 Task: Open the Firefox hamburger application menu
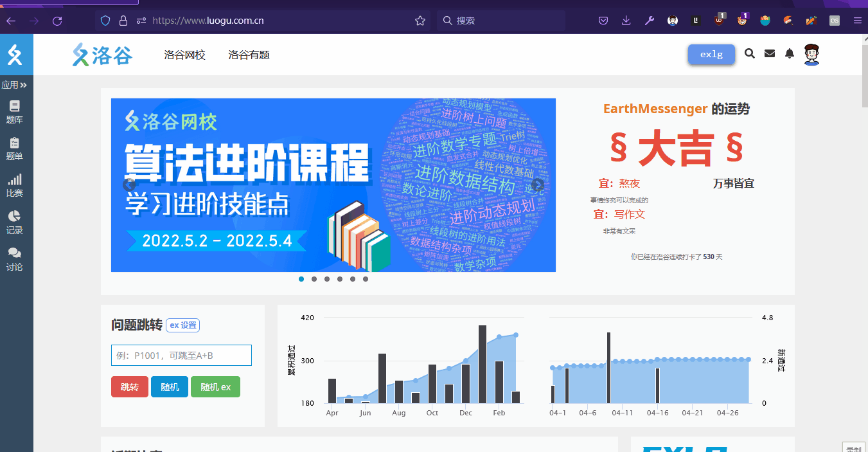point(858,20)
